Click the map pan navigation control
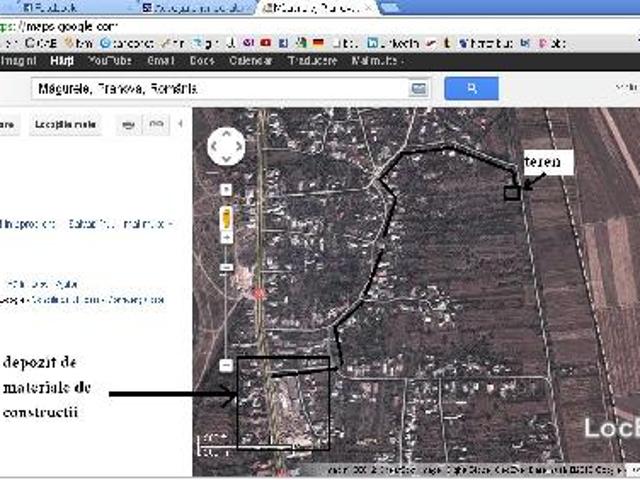Screen dimensions: 640x480 point(226,148)
